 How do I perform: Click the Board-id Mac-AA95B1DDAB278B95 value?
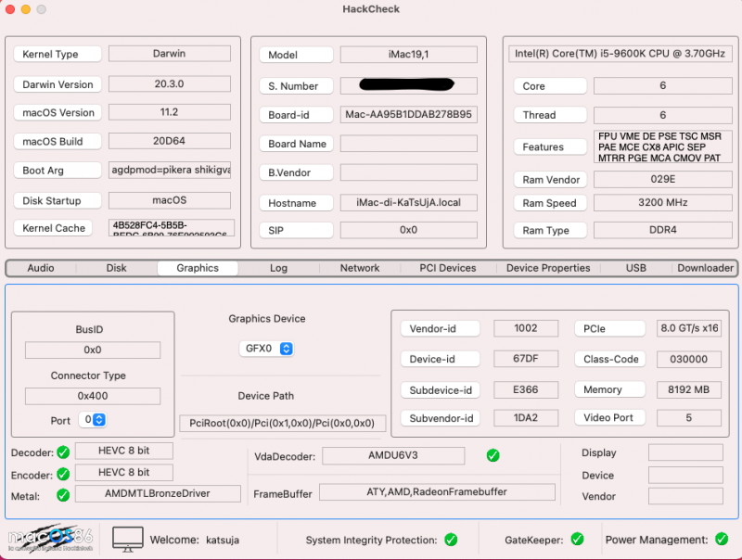[x=409, y=114]
